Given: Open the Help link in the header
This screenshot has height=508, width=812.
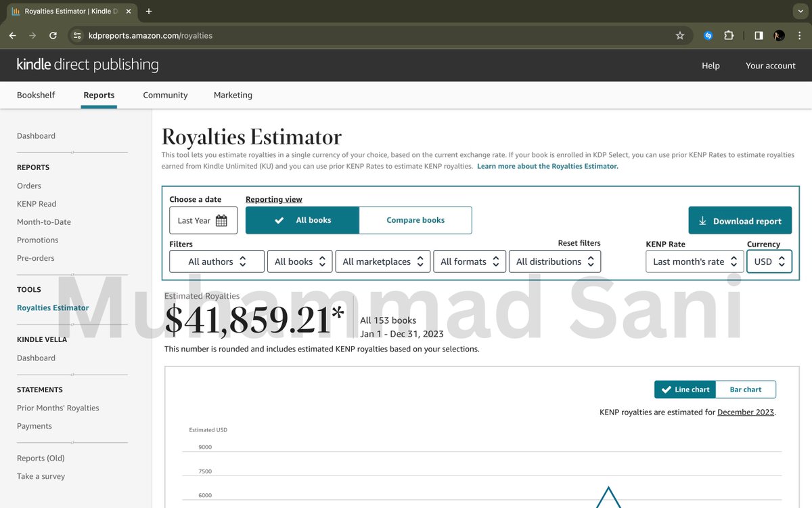Looking at the screenshot, I should pyautogui.click(x=710, y=66).
